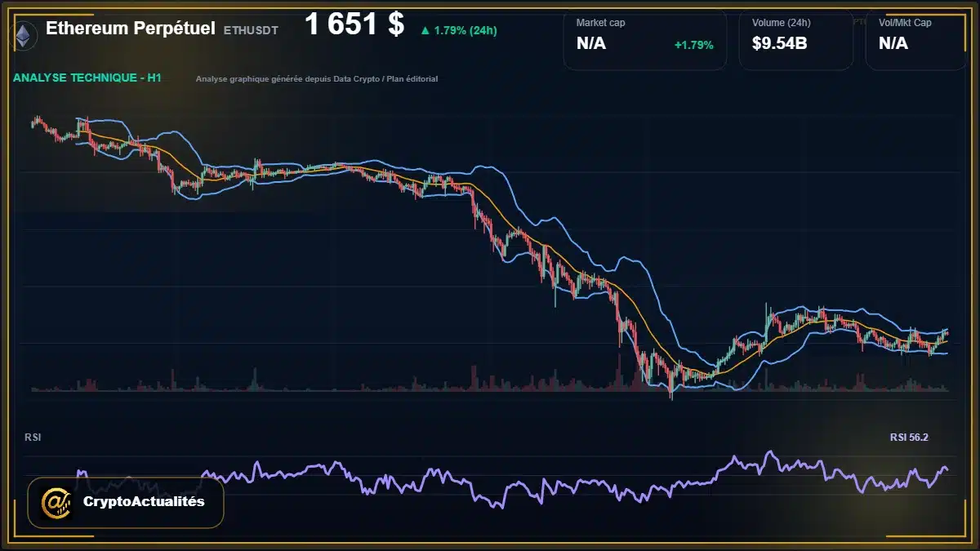Open the Market cap card

645,40
